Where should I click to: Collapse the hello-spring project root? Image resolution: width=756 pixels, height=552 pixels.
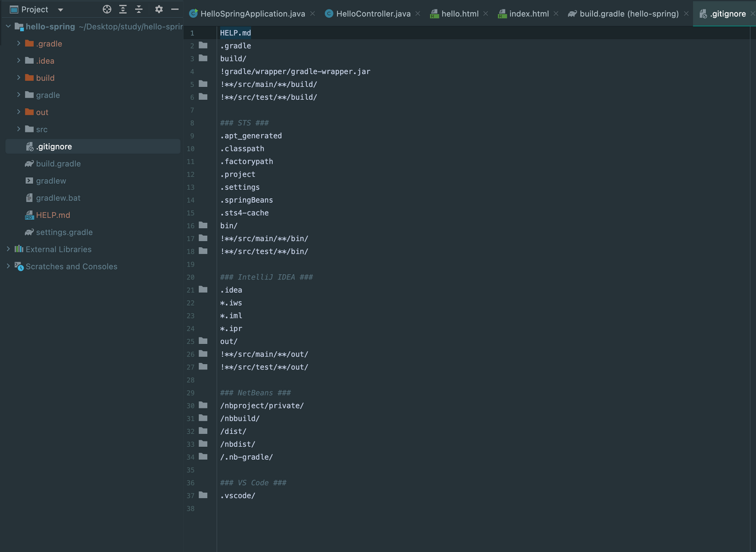point(8,27)
